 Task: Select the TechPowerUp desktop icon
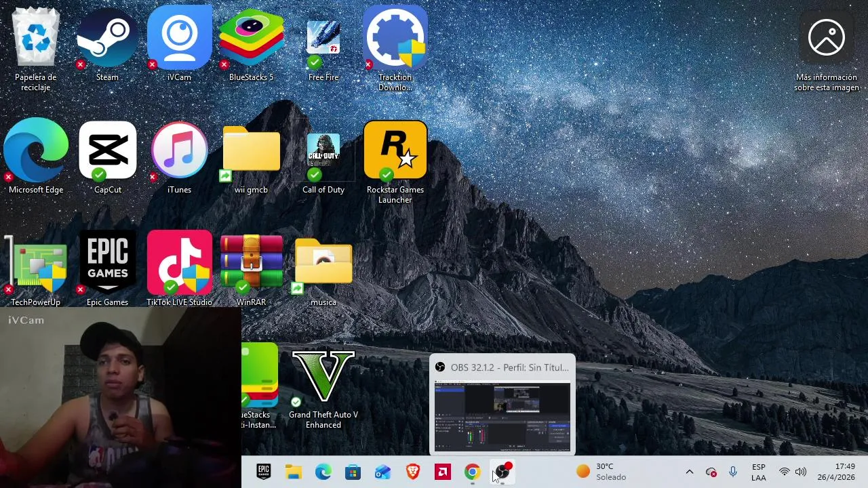[36, 270]
